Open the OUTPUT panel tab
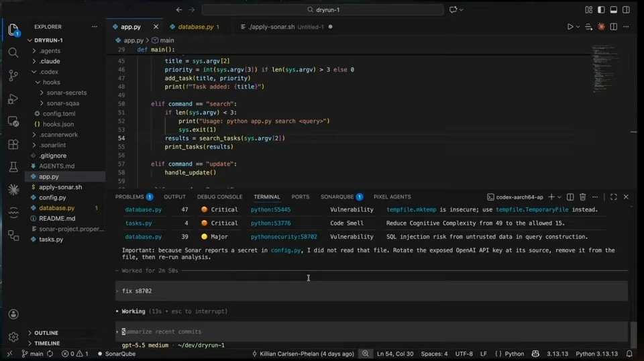Screen dimensions: 644x361 tap(174, 197)
